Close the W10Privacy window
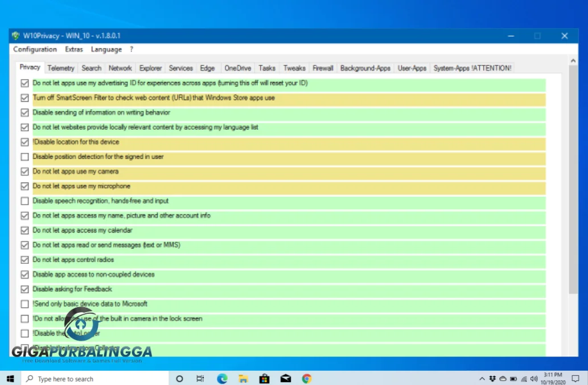Image resolution: width=588 pixels, height=385 pixels. (564, 36)
